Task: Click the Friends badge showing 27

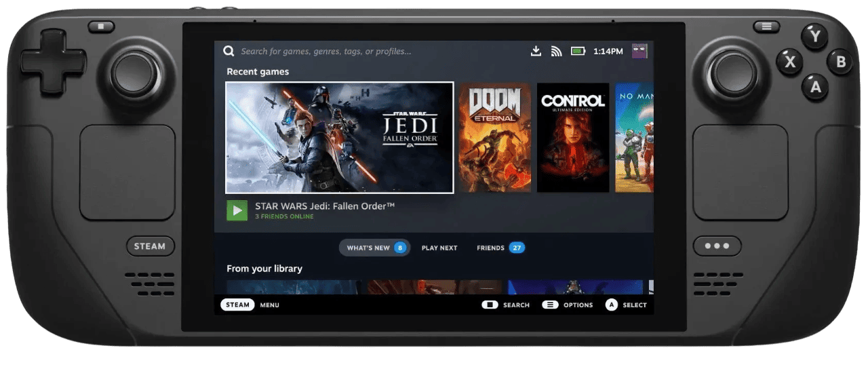Action: coord(517,248)
